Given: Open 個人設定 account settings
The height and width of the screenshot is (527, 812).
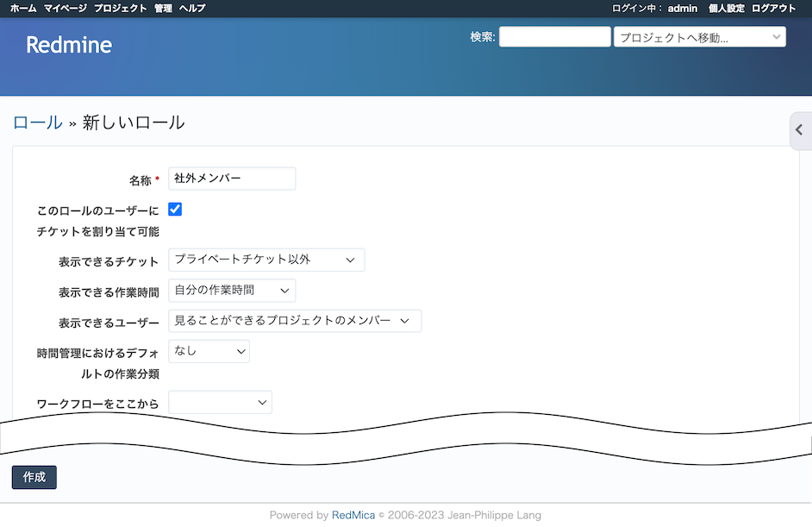Looking at the screenshot, I should tap(726, 8).
